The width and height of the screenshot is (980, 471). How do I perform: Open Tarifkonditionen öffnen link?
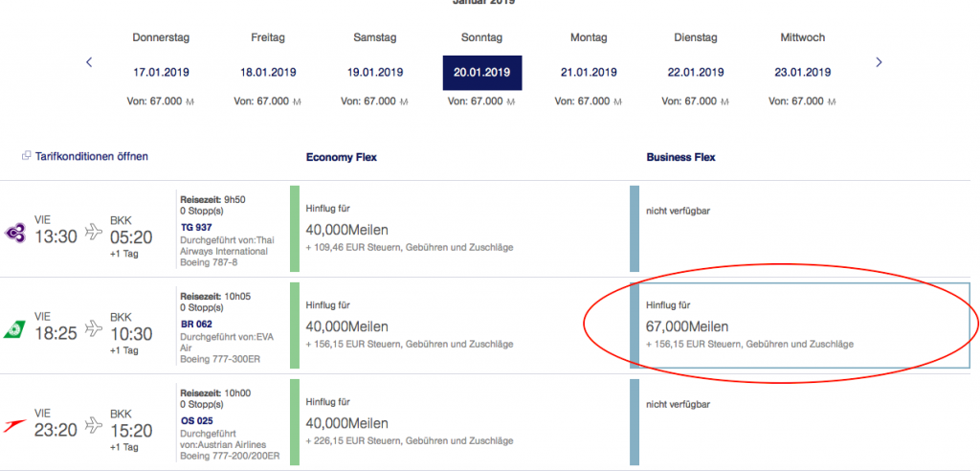pos(92,156)
